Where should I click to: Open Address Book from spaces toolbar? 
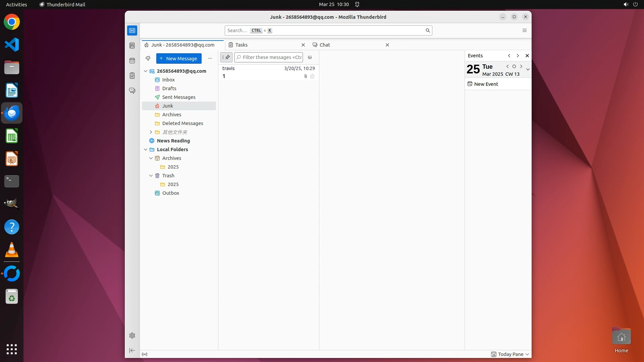point(132,46)
